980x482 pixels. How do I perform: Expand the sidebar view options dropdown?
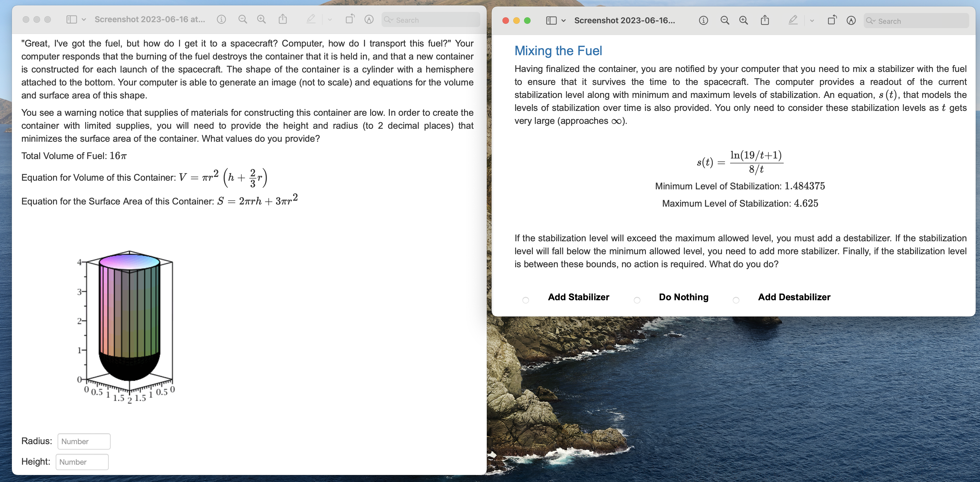[84, 19]
